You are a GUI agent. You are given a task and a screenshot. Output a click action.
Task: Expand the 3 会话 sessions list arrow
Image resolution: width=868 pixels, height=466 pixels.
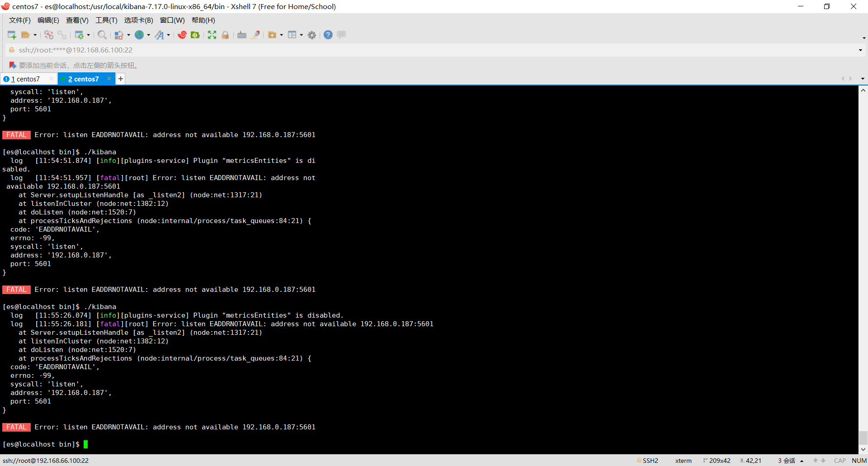[x=802, y=461]
